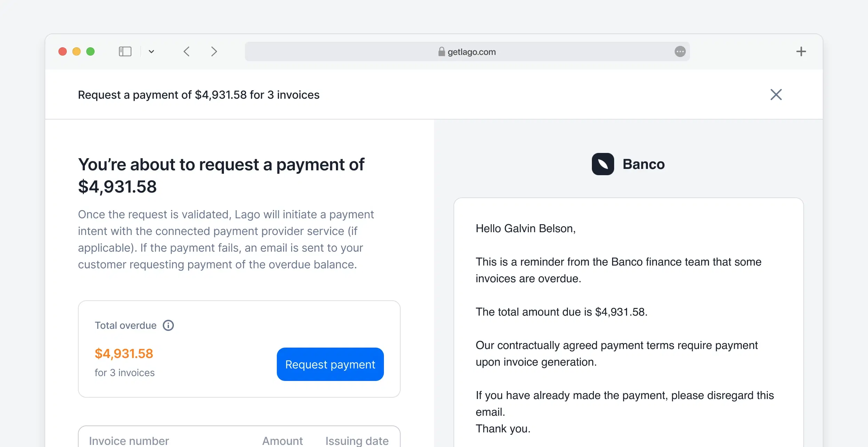The width and height of the screenshot is (868, 447).
Task: Open the ellipsis menu in address bar
Action: tap(680, 51)
